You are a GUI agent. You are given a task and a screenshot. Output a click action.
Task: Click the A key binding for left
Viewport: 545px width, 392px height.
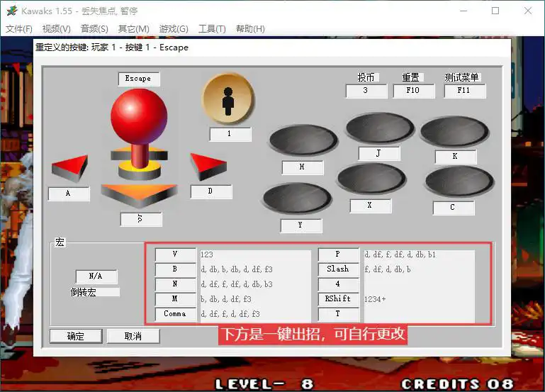(x=69, y=194)
